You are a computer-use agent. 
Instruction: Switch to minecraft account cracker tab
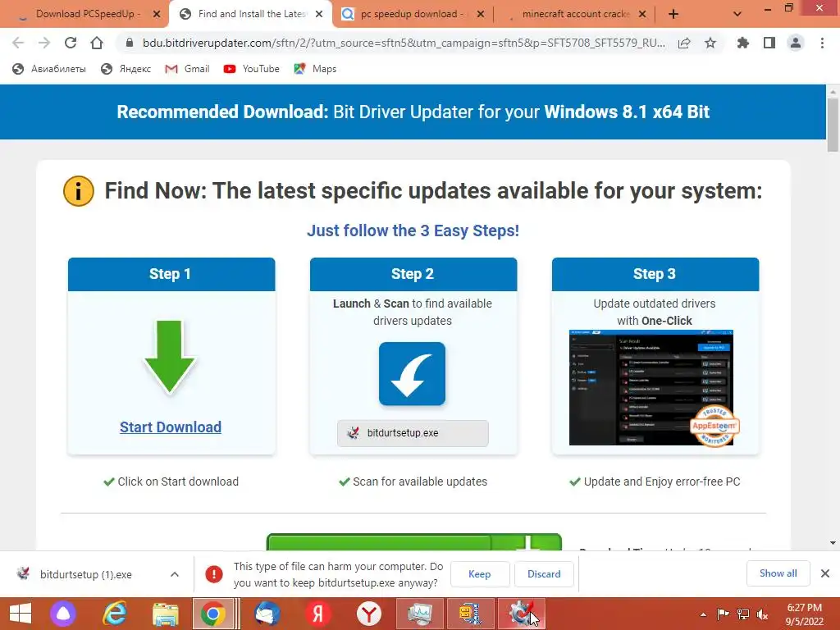coord(574,14)
